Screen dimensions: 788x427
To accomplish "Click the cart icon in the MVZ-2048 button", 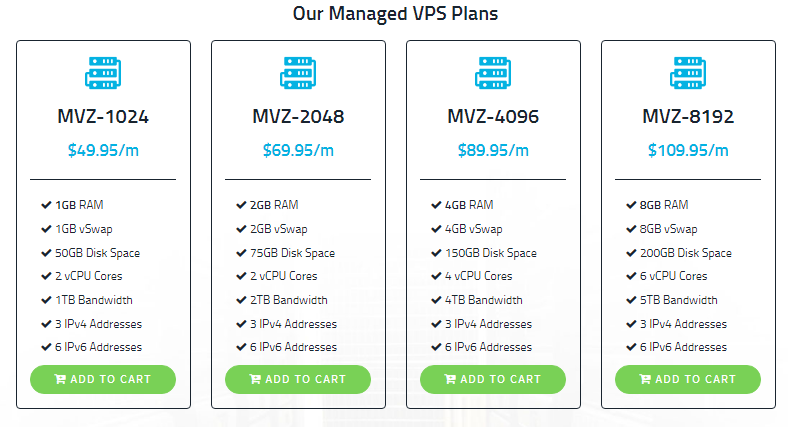I will 255,379.
